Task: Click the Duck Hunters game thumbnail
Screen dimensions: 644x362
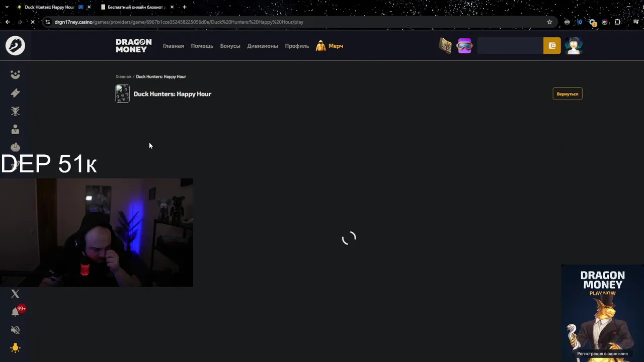Action: [122, 94]
